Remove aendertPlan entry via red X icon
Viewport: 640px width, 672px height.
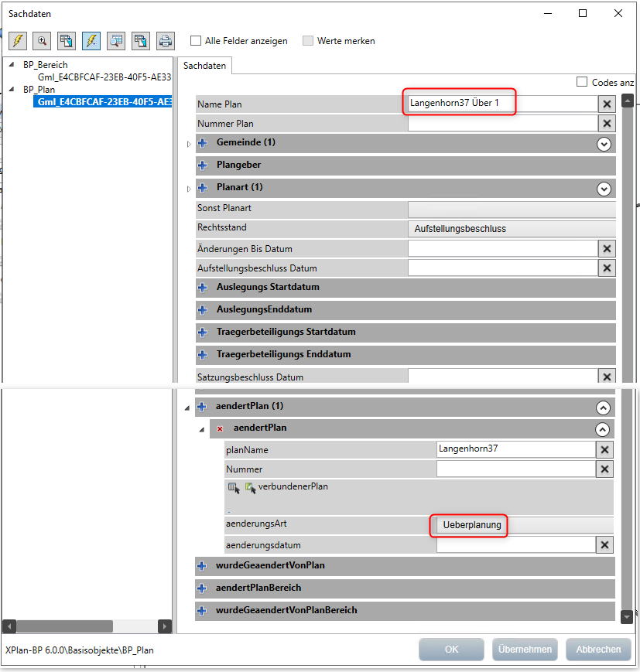click(220, 428)
